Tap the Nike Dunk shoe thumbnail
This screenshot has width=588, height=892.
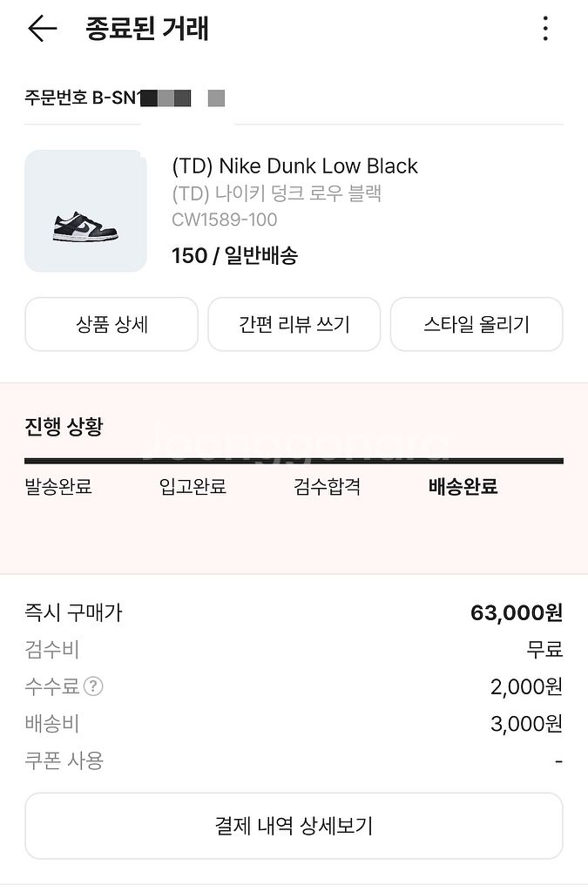85,211
